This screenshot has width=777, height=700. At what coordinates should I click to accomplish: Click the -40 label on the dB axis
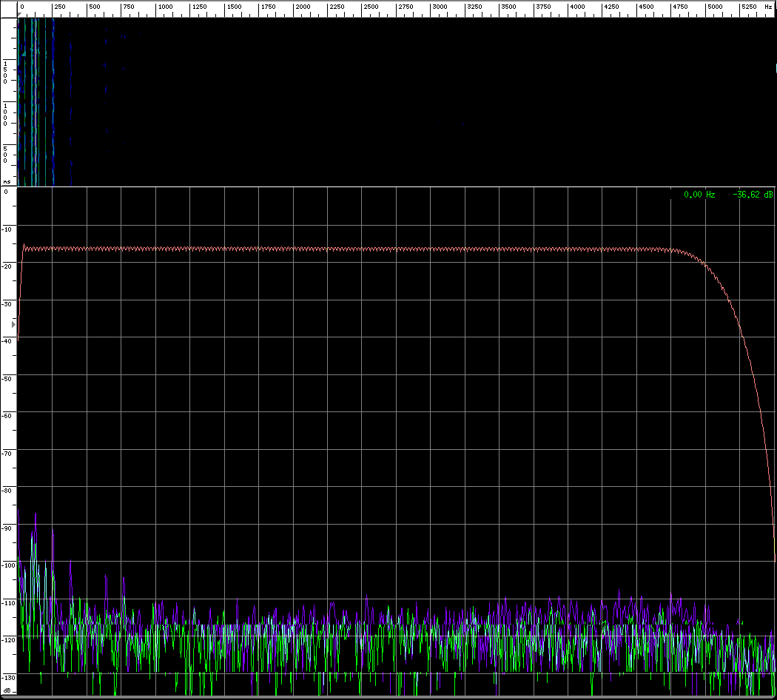click(7, 341)
